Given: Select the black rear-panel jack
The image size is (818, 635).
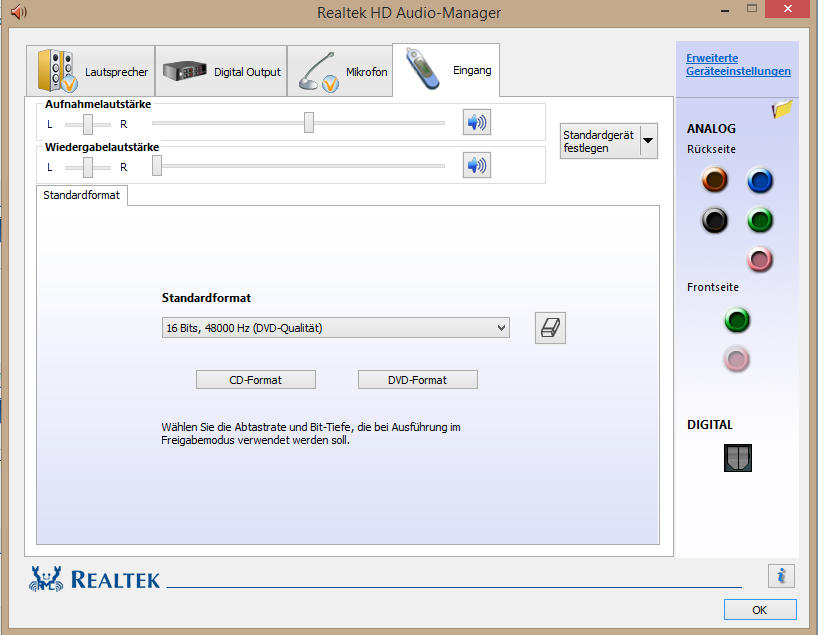Looking at the screenshot, I should click(x=715, y=220).
